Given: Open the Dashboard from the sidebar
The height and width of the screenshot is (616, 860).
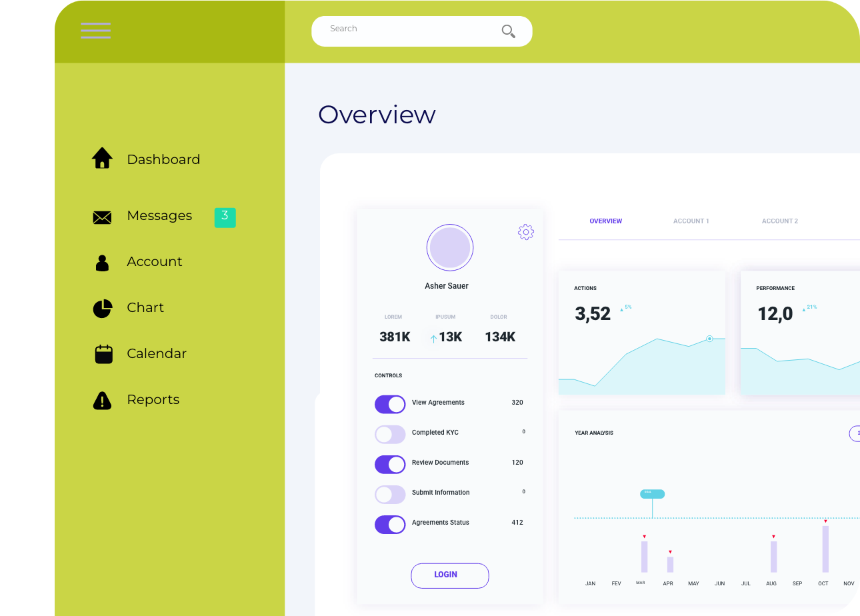Looking at the screenshot, I should tap(102, 159).
